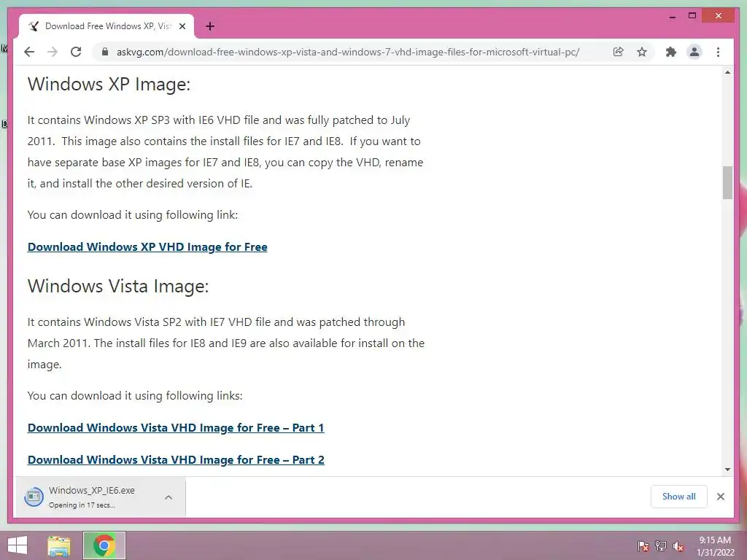Show all downloads
Image resolution: width=747 pixels, height=560 pixels.
point(679,497)
